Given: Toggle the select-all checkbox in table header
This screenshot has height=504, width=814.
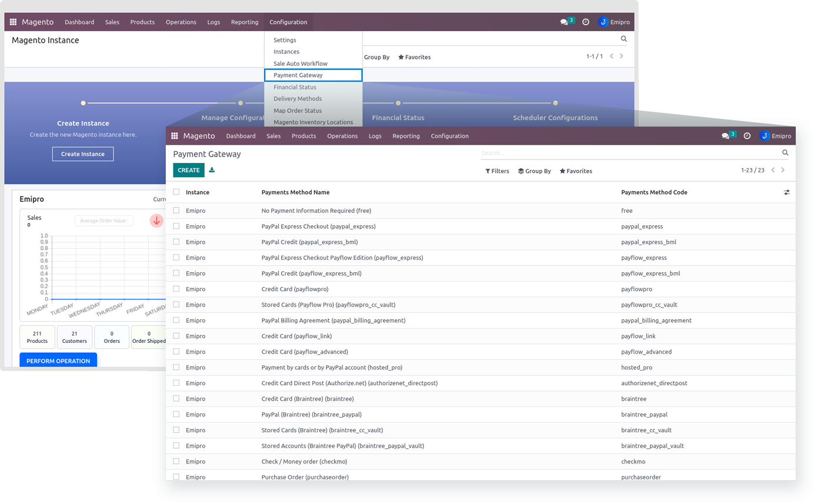Looking at the screenshot, I should point(176,192).
